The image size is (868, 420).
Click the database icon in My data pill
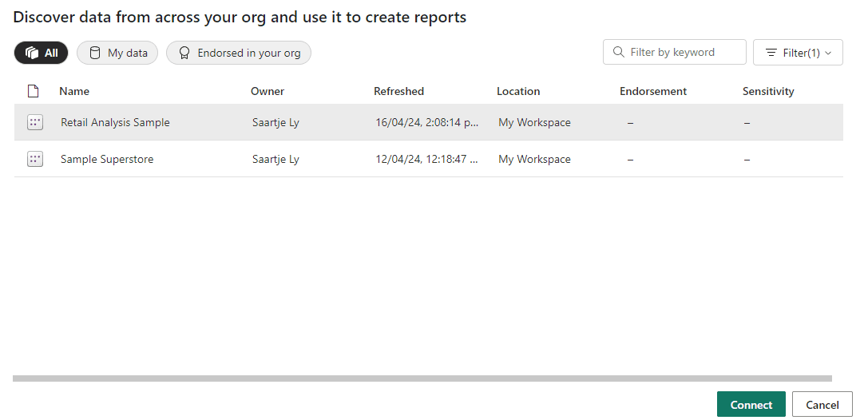[x=95, y=53]
